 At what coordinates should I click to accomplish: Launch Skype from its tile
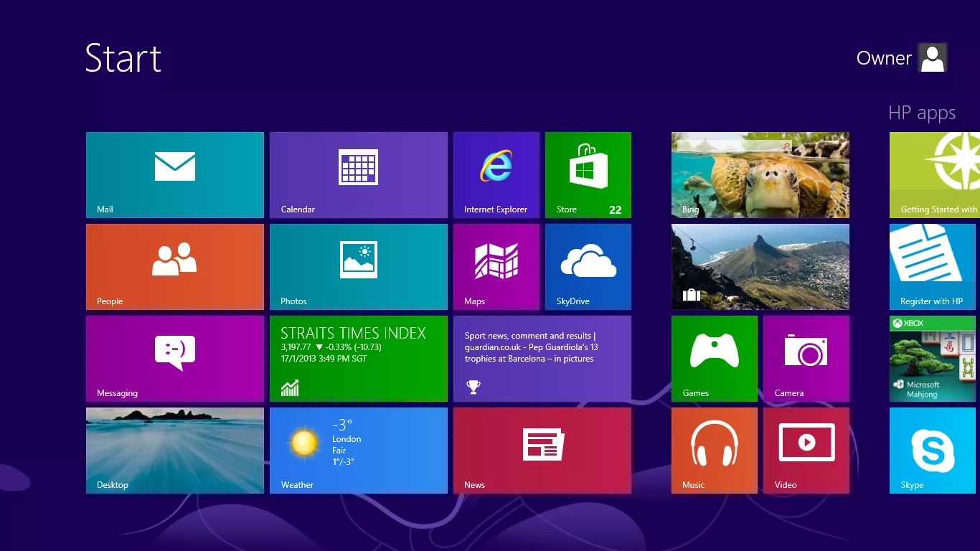933,451
